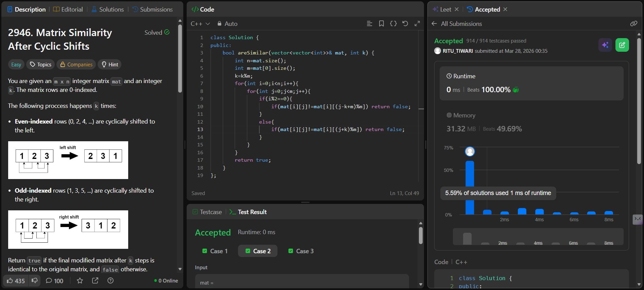The image size is (644, 290).
Task: Click the green edit note button
Action: pyautogui.click(x=622, y=45)
